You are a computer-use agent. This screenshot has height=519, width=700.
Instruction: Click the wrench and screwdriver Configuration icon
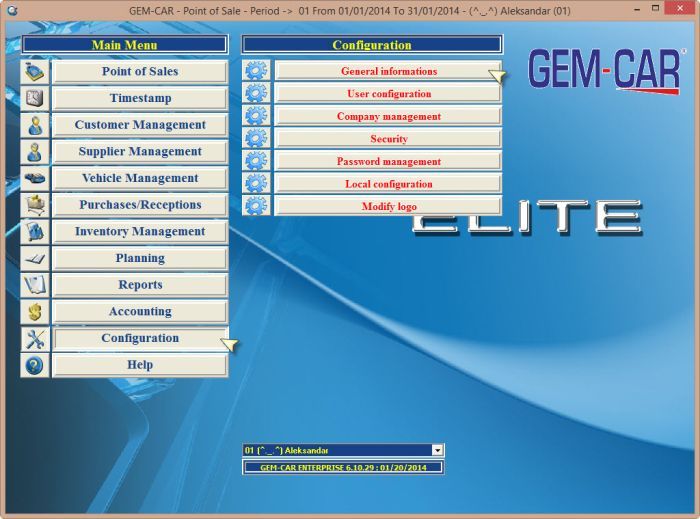coord(35,339)
